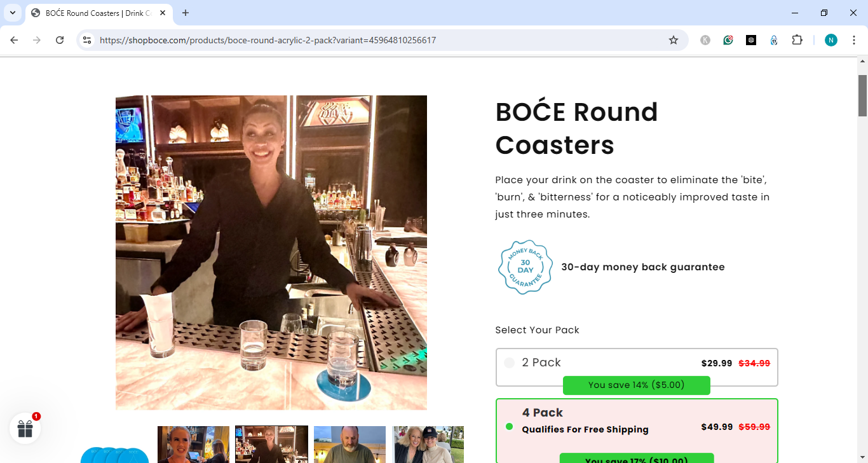Open the gray K extension icon

[705, 40]
